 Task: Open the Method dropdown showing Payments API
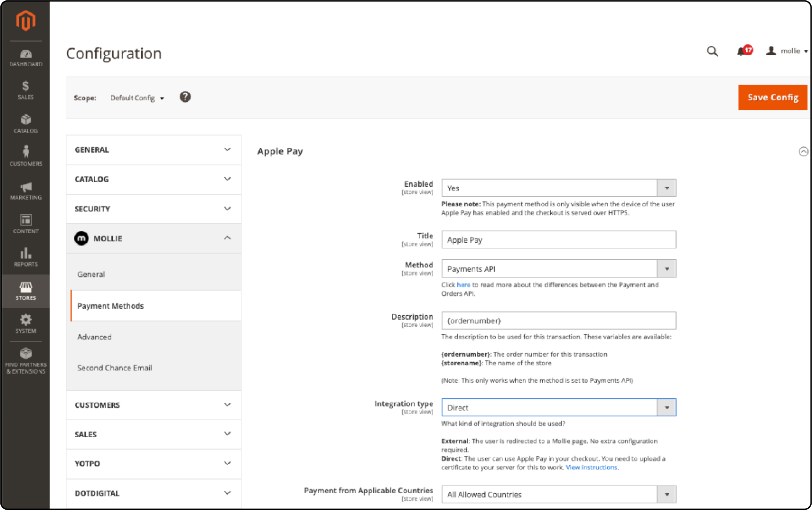(559, 269)
